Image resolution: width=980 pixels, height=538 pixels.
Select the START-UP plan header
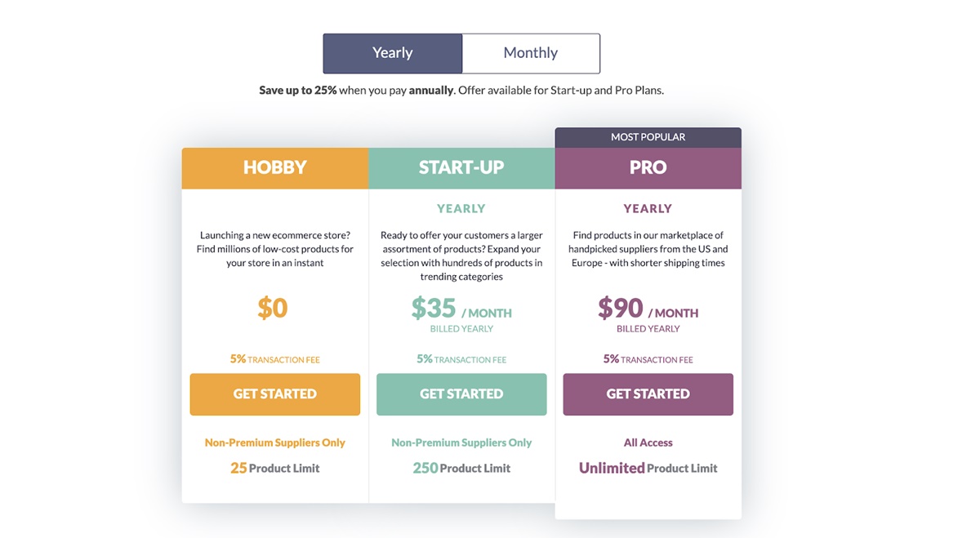461,168
